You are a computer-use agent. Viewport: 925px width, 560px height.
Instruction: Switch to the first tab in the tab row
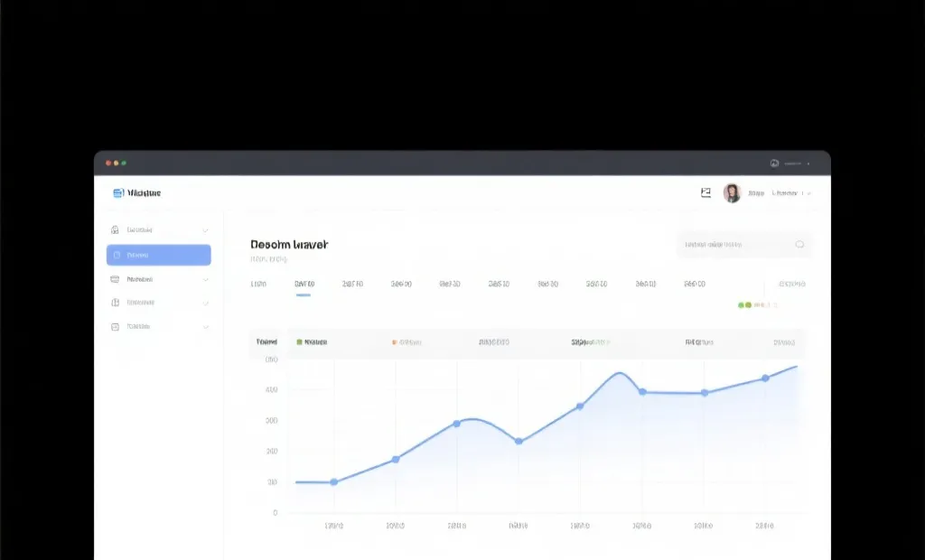click(258, 284)
